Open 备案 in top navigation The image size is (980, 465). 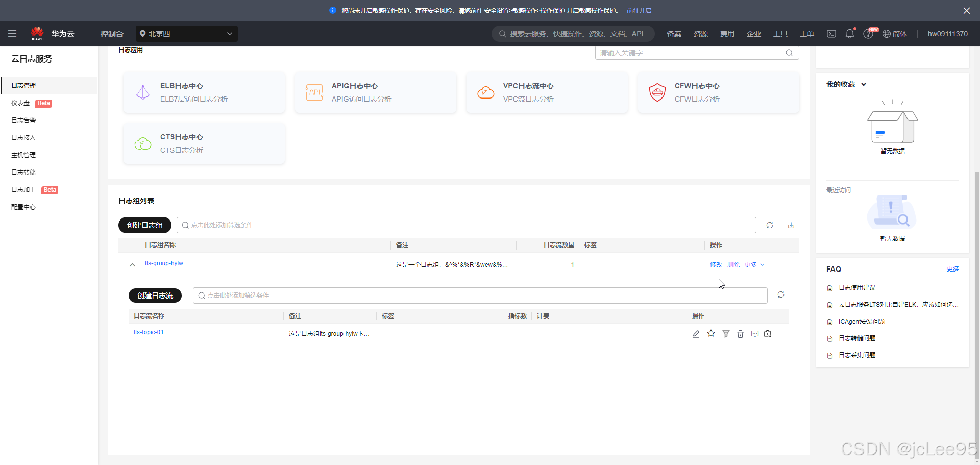click(674, 34)
